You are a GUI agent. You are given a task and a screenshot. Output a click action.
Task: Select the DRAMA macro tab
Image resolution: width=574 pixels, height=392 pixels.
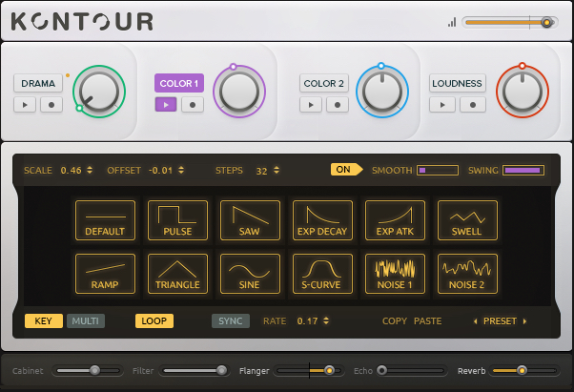pyautogui.click(x=38, y=83)
